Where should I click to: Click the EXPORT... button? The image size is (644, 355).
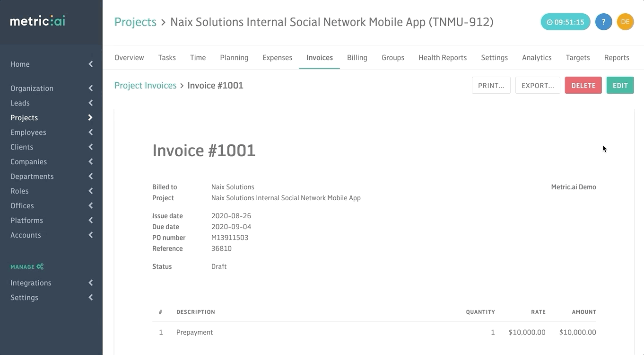pos(538,85)
